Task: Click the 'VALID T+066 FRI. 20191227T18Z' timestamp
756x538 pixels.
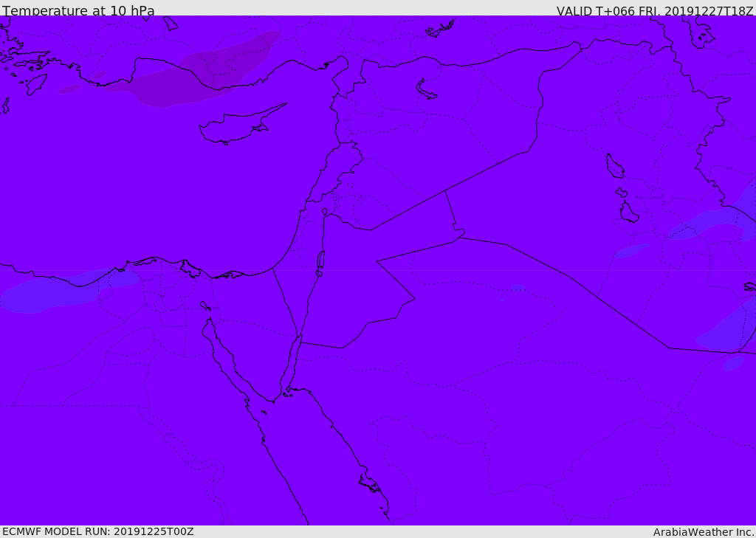Action: pos(655,11)
